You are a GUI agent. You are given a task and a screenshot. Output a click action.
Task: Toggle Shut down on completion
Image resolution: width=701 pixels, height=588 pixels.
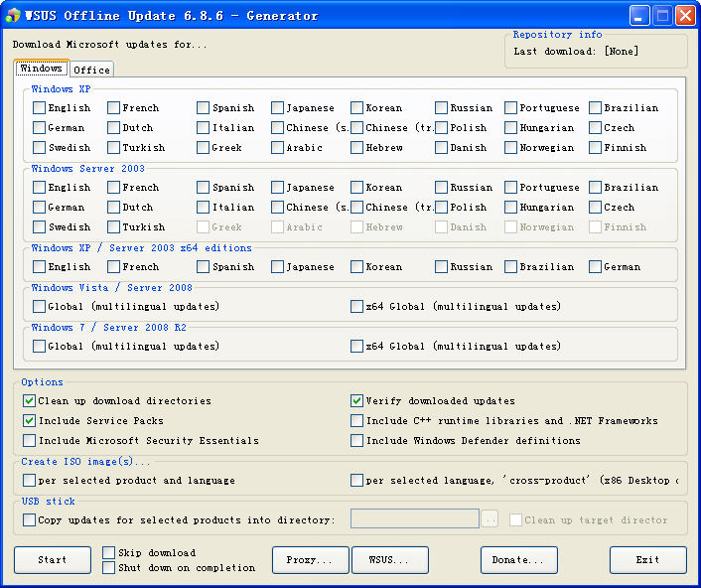coord(108,567)
